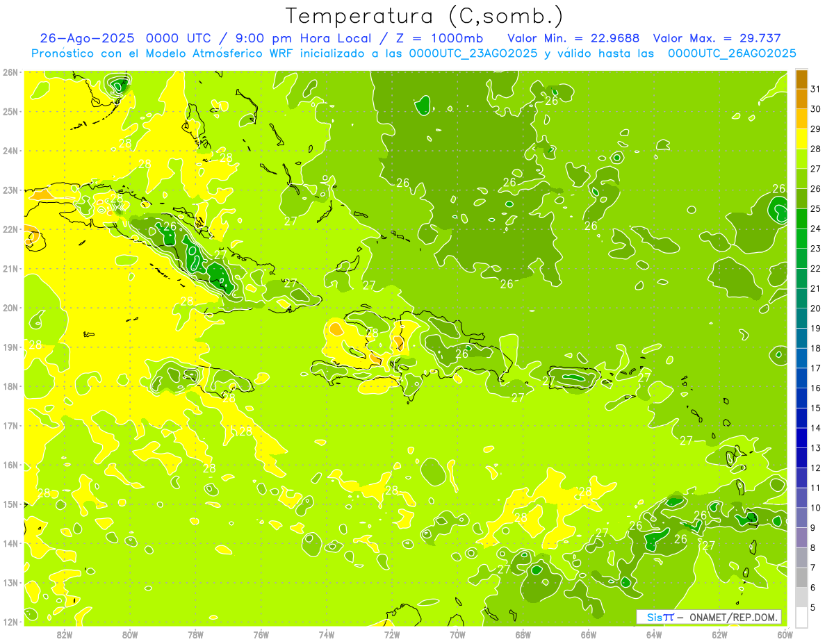The height and width of the screenshot is (644, 834).
Task: Click the color bar label '9'
Action: click(x=813, y=528)
